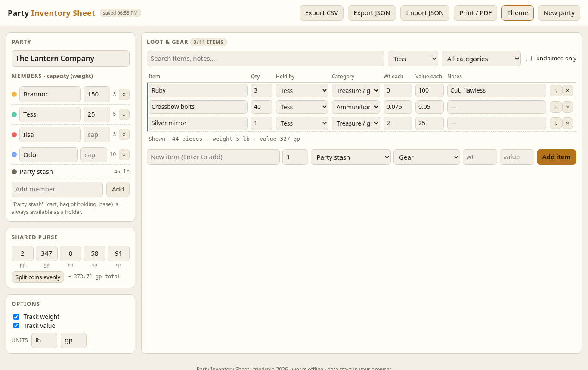The width and height of the screenshot is (588, 370).
Task: Click the '≈ 373.71 gp total' text
Action: pos(94,277)
